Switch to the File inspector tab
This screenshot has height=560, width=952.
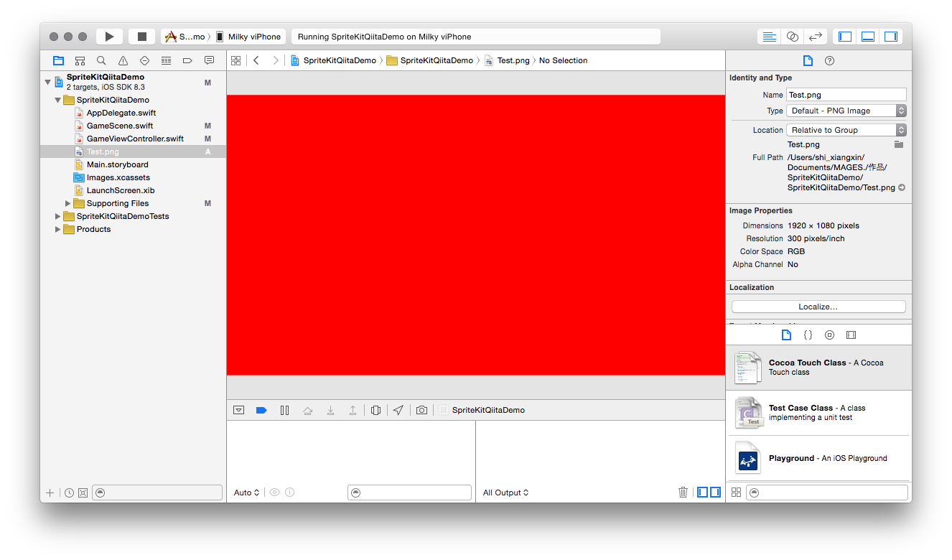[808, 60]
